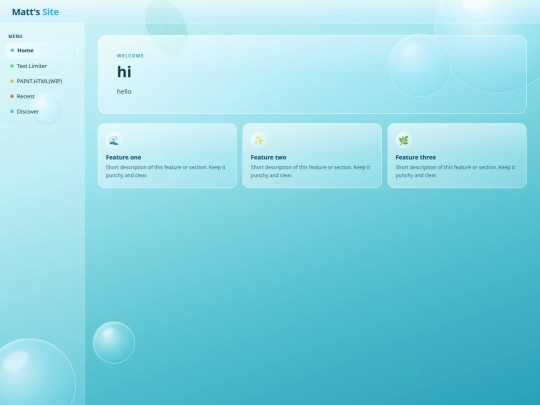
Task: Click the WELCOME label in the hero card
Action: pos(130,56)
